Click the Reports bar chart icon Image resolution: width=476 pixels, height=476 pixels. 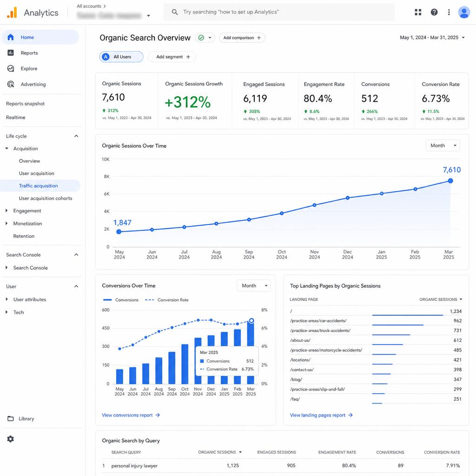pyautogui.click(x=11, y=53)
